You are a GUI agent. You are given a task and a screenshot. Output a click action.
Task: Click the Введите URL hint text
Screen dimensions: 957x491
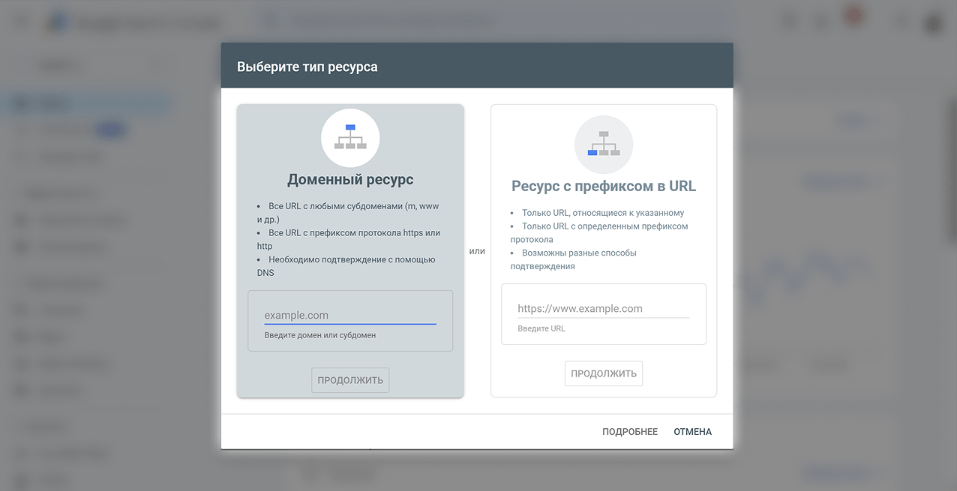click(541, 329)
